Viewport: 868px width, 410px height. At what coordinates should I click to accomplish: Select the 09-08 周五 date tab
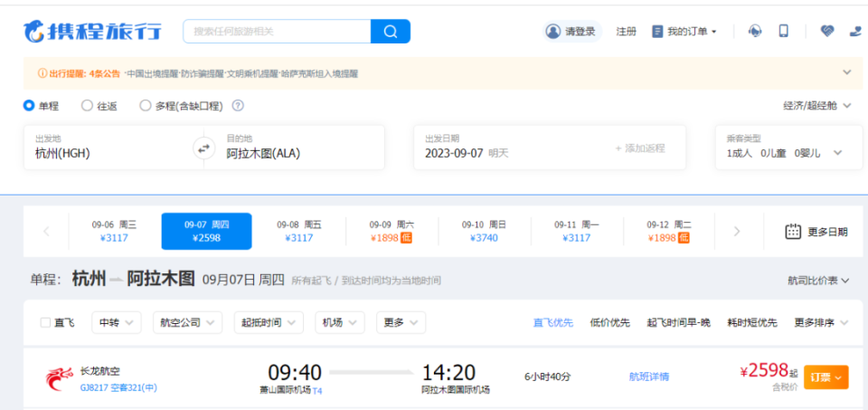[x=299, y=232]
